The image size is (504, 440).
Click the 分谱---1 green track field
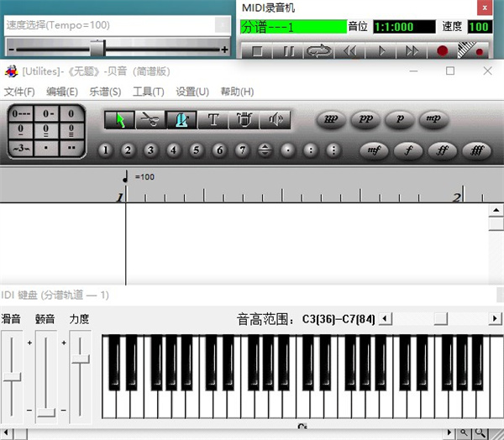point(293,27)
